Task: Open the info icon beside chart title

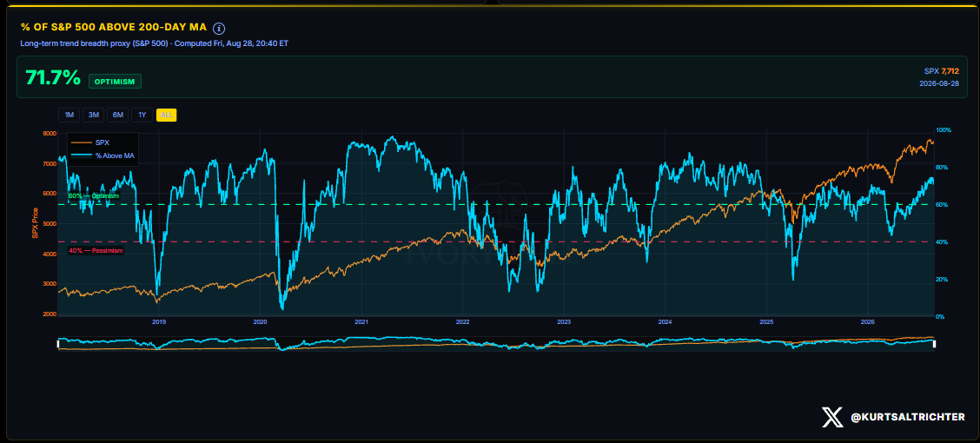Action: 219,28
